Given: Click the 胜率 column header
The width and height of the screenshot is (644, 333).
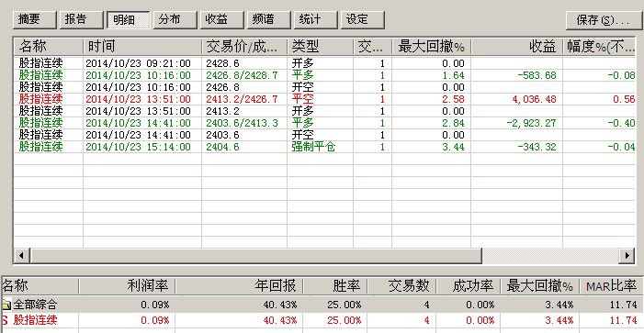Looking at the screenshot, I should point(335,286).
